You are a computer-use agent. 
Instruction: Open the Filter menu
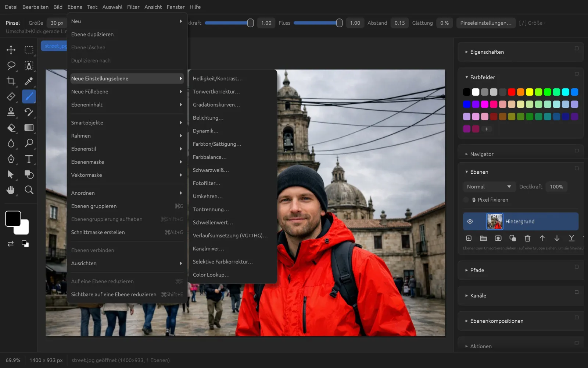[x=133, y=7]
